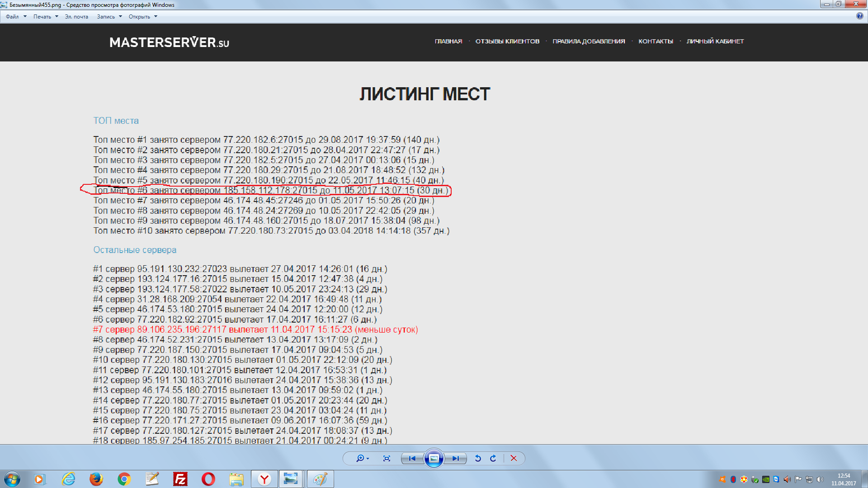The height and width of the screenshot is (488, 868).
Task: Click row Топ место #9 46.174.48.160:27015
Action: [x=266, y=221]
